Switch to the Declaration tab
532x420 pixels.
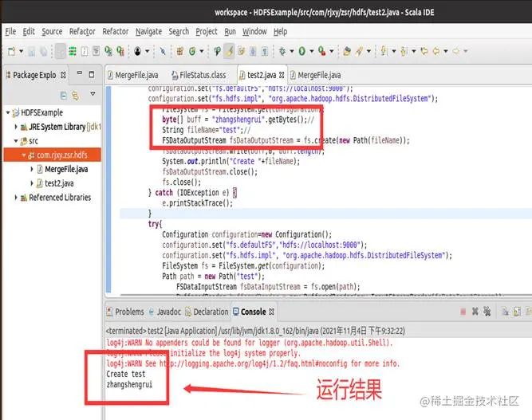coord(207,312)
